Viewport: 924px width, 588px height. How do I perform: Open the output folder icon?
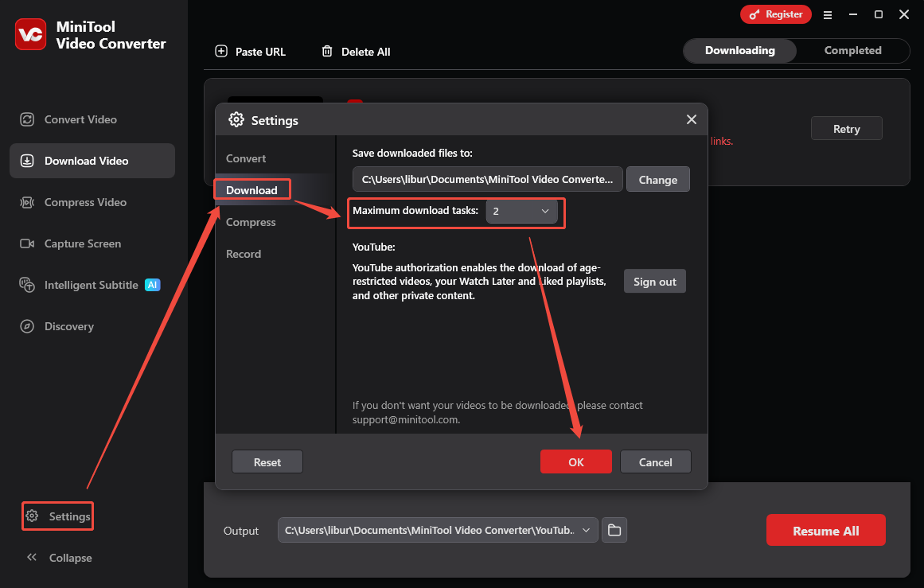pos(614,530)
